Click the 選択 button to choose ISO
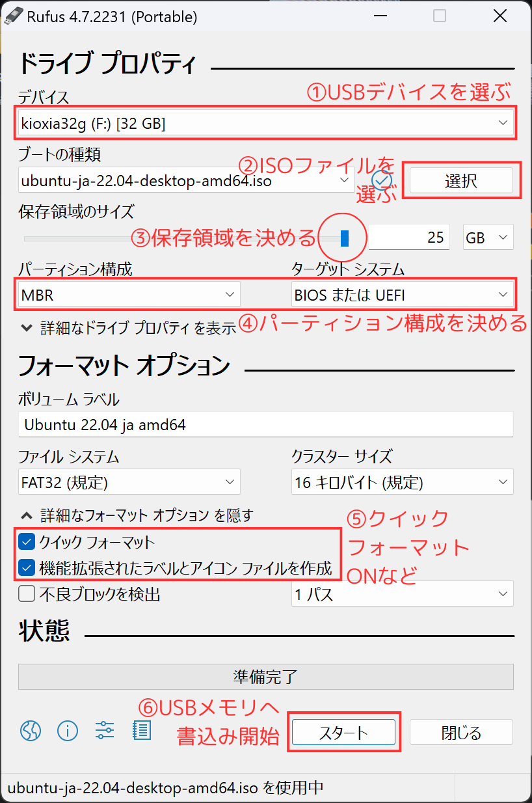The image size is (532, 803). pos(461,181)
